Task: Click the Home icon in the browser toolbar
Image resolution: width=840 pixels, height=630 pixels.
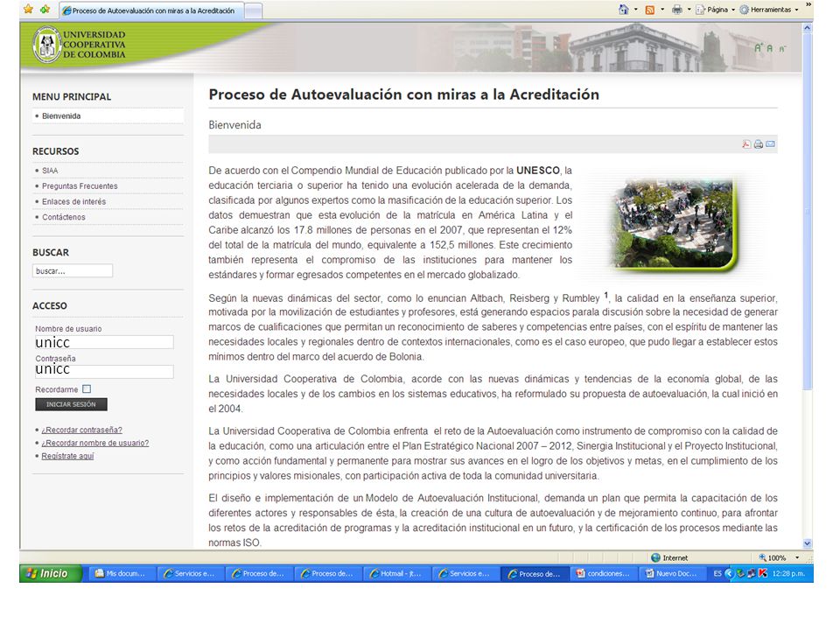Action: click(623, 9)
